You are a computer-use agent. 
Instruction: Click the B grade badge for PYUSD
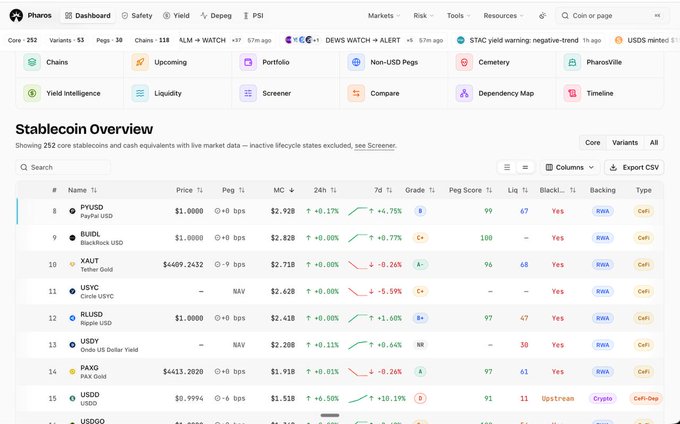click(x=420, y=211)
